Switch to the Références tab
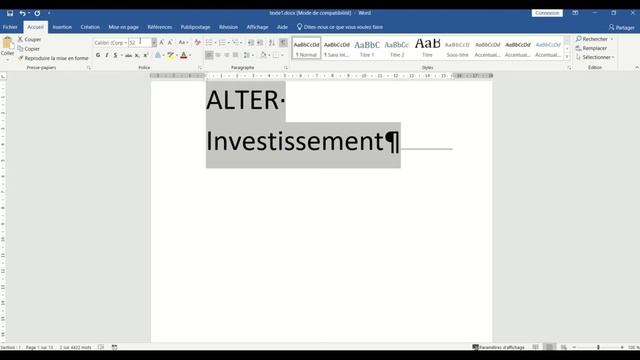Screen dimensions: 640x360 [x=160, y=27]
